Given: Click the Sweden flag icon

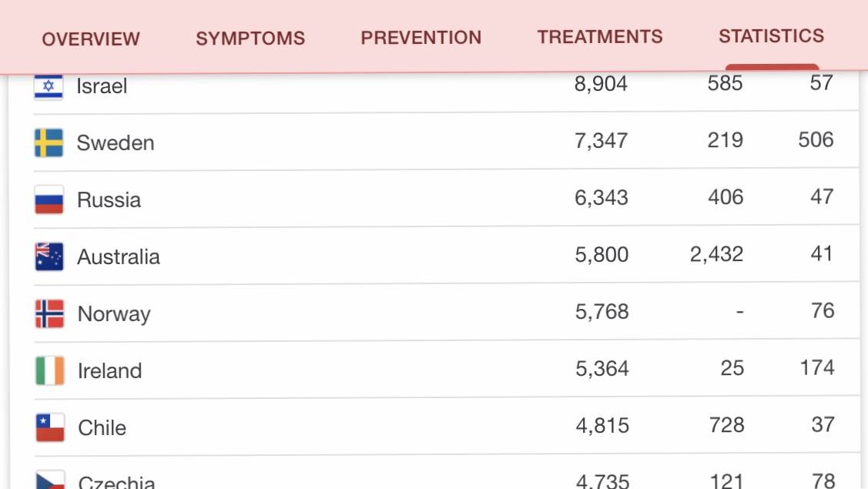Looking at the screenshot, I should coord(49,143).
